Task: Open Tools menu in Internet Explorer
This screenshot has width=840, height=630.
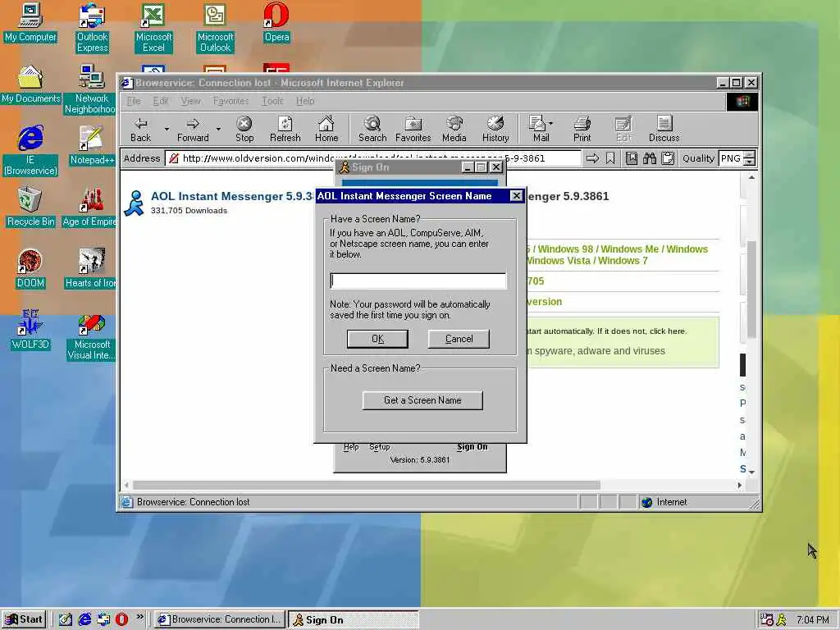Action: [272, 101]
